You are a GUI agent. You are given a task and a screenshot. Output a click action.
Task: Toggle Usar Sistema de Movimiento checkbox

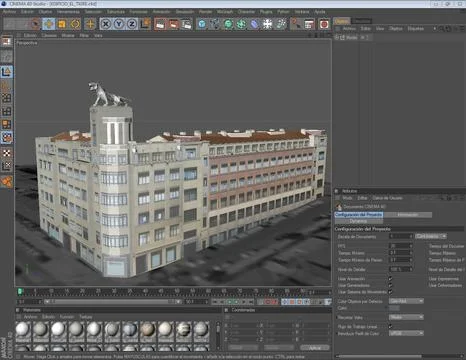(x=390, y=292)
